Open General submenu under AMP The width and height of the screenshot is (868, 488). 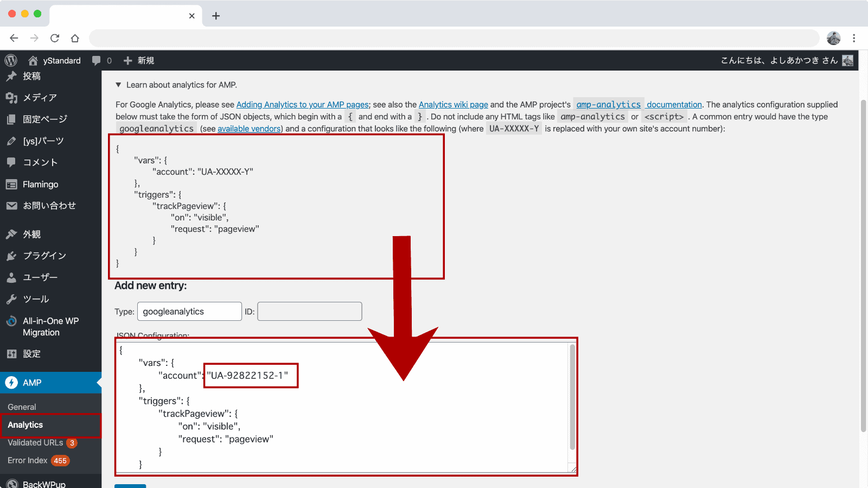click(x=22, y=407)
